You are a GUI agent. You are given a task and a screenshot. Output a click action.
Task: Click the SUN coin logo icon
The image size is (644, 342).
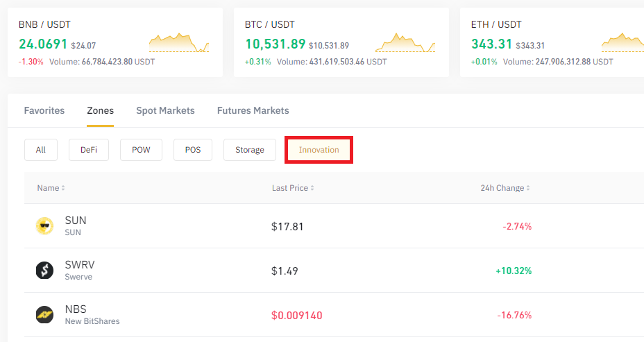(44, 226)
